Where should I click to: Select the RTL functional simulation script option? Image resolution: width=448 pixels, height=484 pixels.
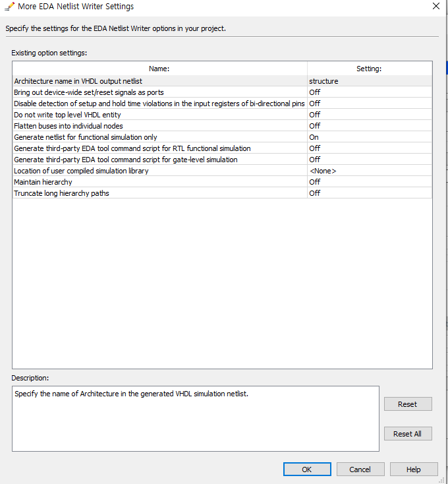[x=132, y=148]
